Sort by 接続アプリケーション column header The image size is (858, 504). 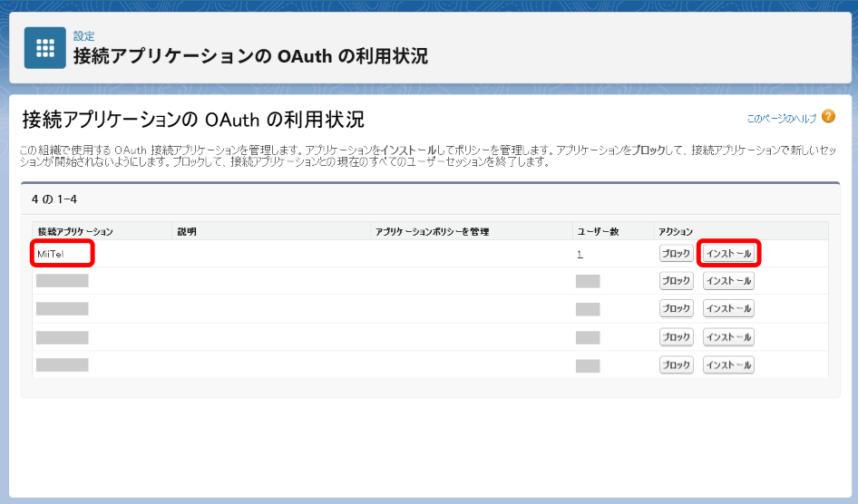coord(75,232)
